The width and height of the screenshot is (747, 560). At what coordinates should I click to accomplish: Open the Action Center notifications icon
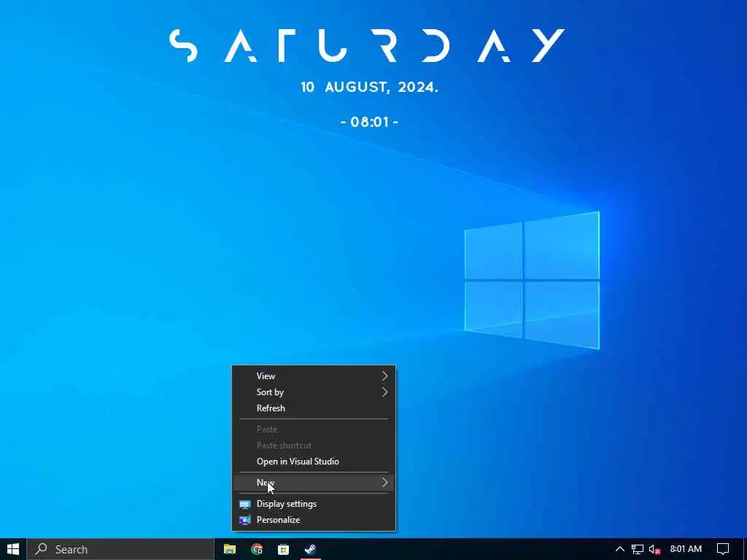click(723, 549)
